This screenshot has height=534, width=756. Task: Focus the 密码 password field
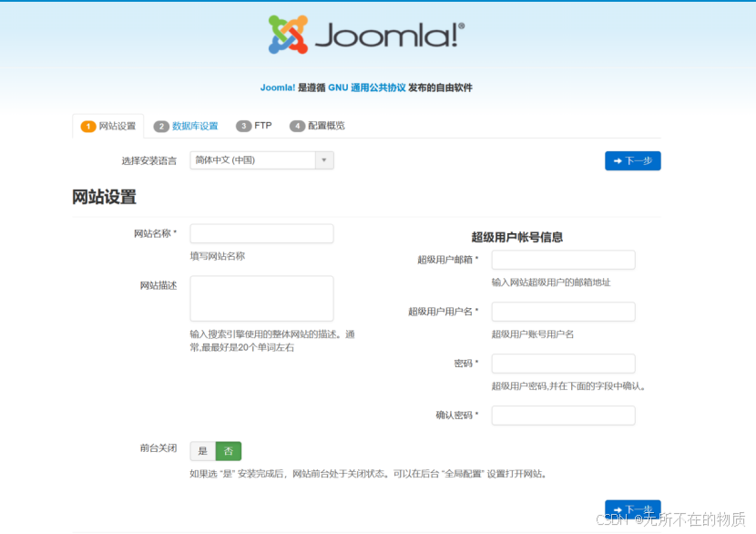(563, 364)
